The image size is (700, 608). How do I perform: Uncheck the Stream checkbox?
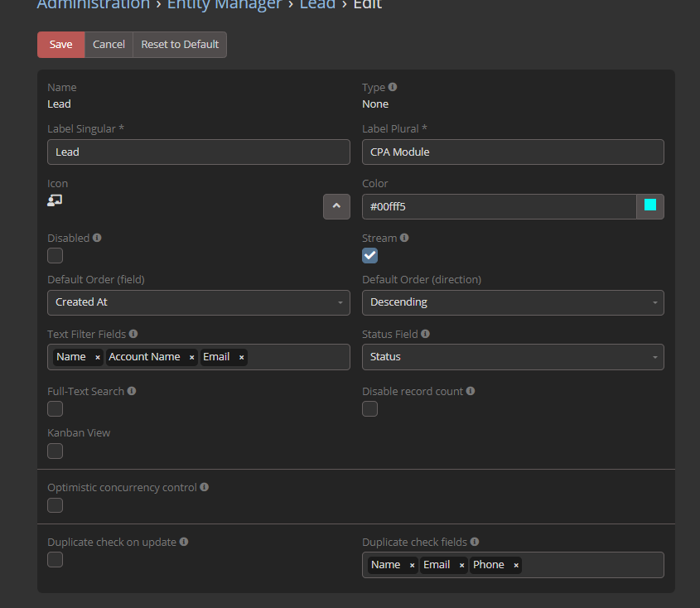[369, 256]
